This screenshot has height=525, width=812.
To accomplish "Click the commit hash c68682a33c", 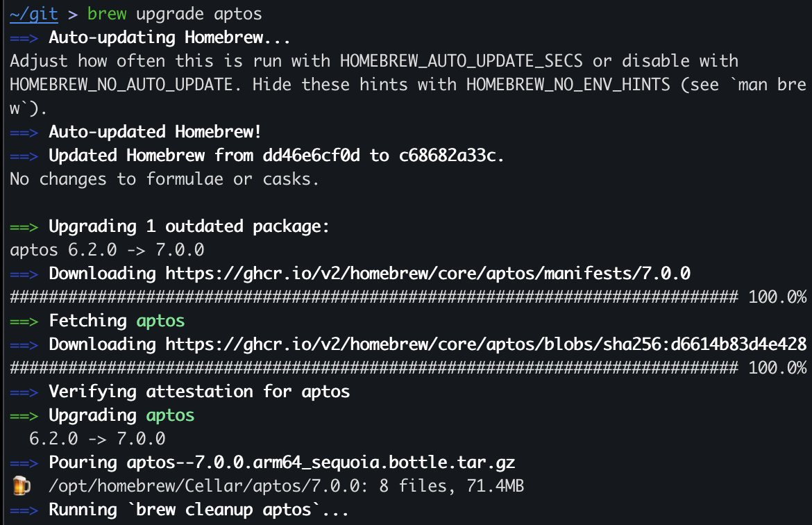I will [x=448, y=156].
